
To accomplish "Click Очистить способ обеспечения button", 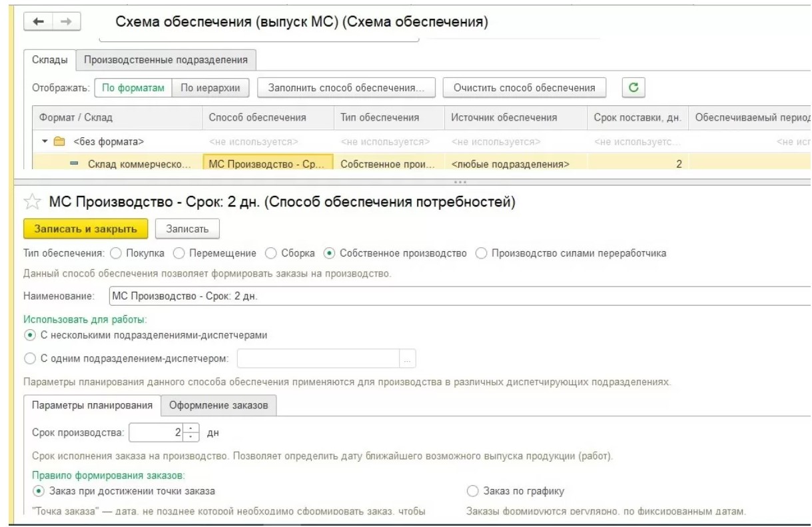I will (524, 87).
